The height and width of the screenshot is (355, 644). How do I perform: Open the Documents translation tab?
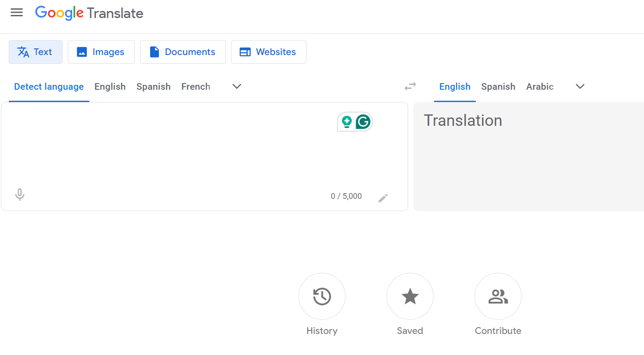(x=183, y=51)
